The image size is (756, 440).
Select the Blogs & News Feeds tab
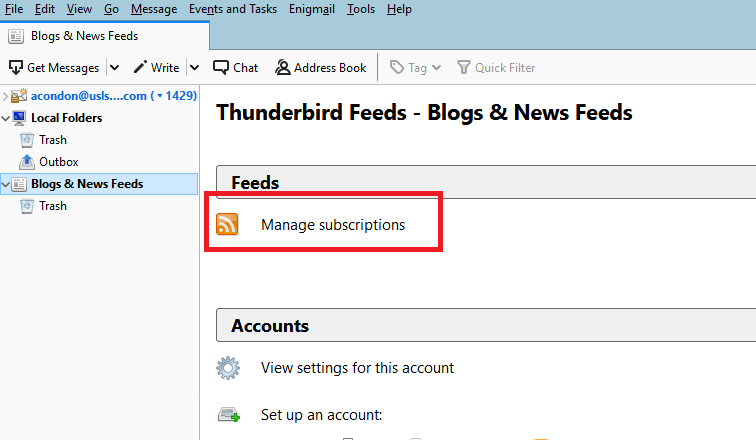104,36
